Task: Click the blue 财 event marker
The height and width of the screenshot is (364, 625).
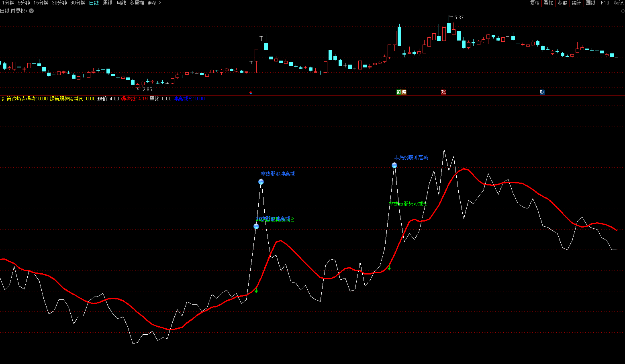Action: coord(542,92)
